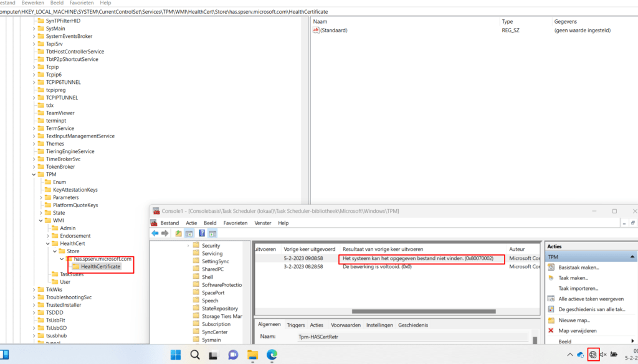Click the console app icon in its menu bar
638x364 pixels.
click(x=154, y=223)
